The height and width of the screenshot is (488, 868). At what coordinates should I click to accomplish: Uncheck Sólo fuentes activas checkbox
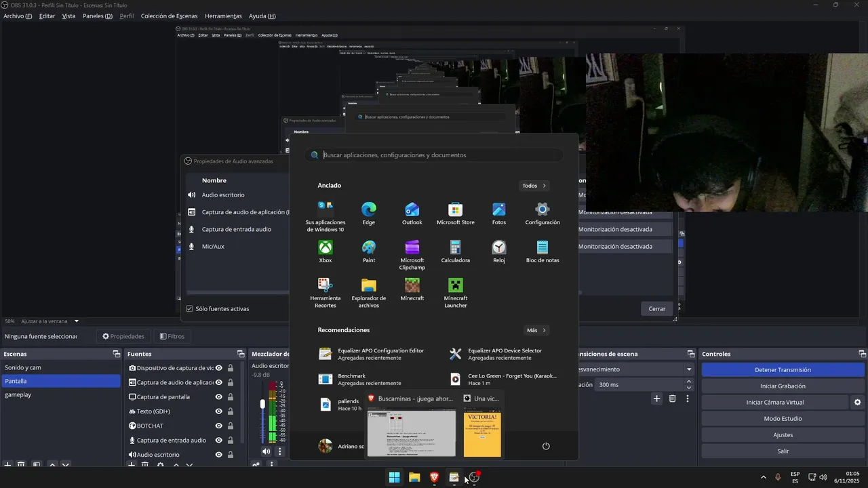189,308
